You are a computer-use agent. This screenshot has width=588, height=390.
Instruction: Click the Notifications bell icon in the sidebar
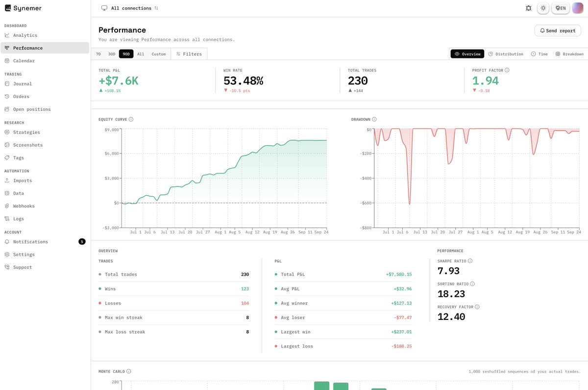point(7,242)
